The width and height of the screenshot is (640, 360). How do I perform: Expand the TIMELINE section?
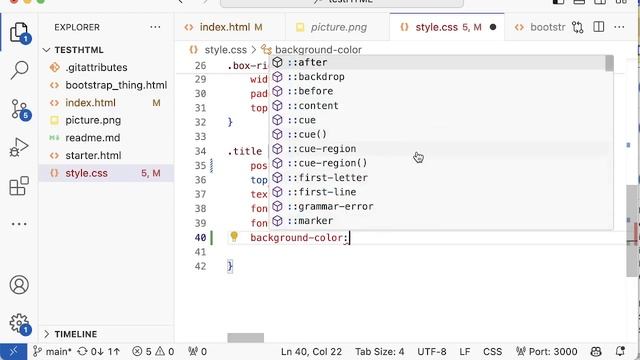click(x=106, y=334)
